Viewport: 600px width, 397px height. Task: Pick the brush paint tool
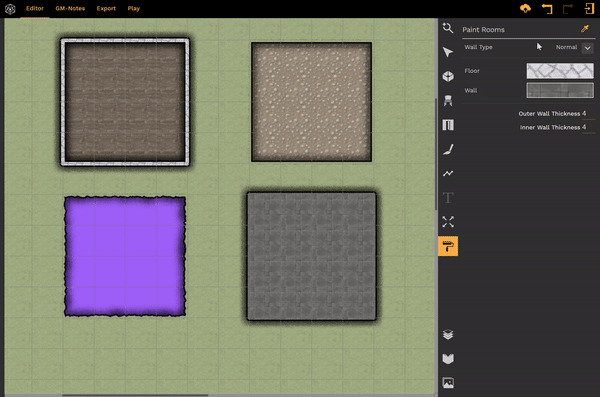click(448, 149)
